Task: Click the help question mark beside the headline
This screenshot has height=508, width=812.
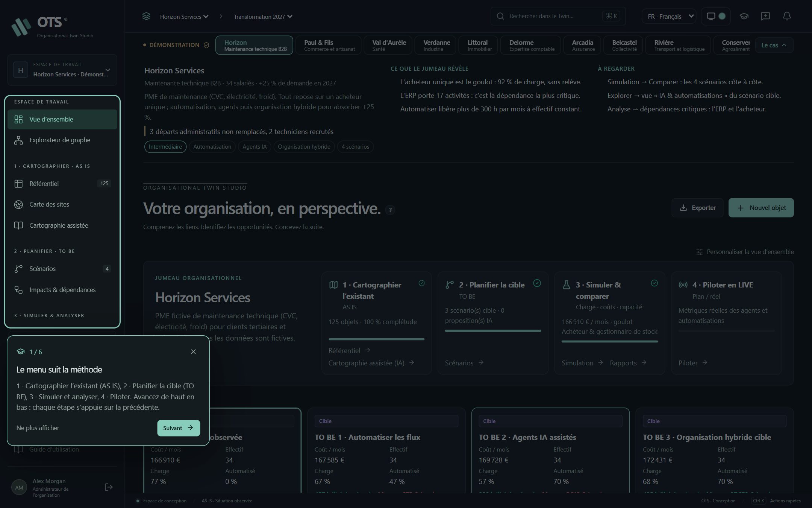Action: click(x=390, y=210)
